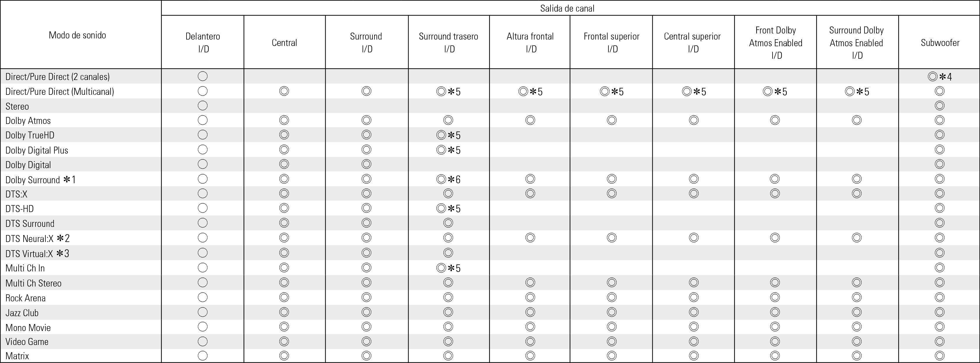
Task: Click the "Subwoofer" column header
Action: [940, 42]
